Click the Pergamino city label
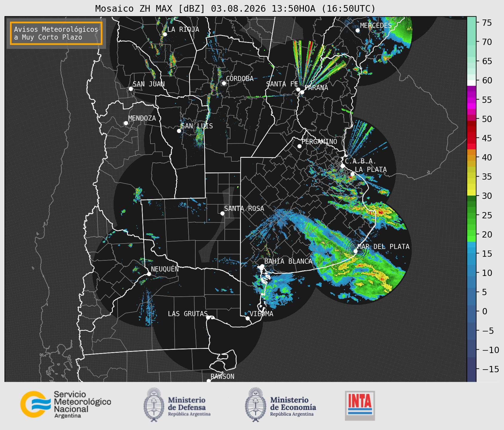 pos(319,142)
